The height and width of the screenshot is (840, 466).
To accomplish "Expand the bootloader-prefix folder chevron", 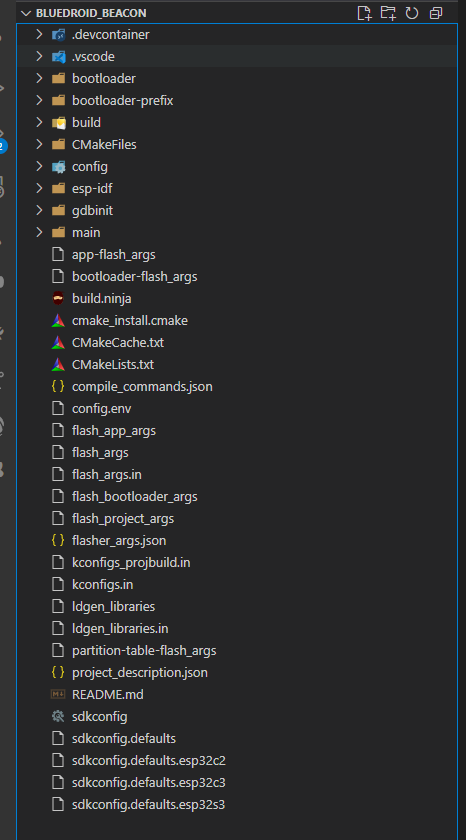I will click(x=39, y=101).
